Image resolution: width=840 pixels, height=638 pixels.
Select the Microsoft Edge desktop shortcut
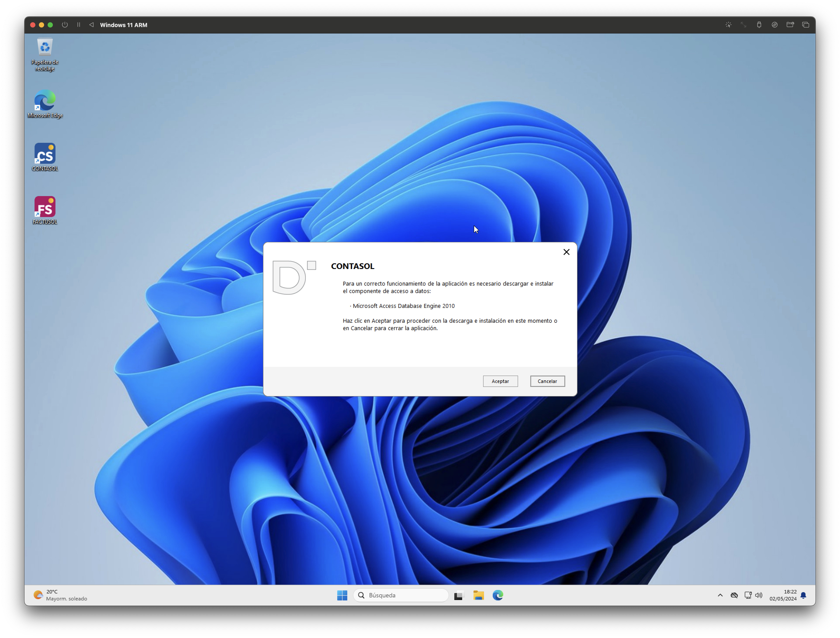coord(45,104)
